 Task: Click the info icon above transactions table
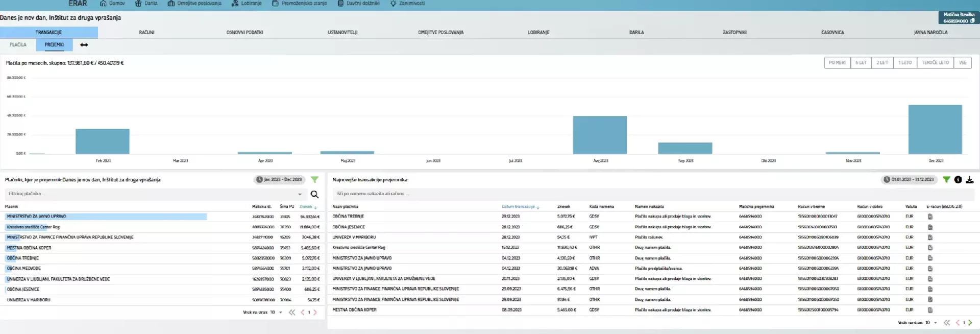point(958,180)
